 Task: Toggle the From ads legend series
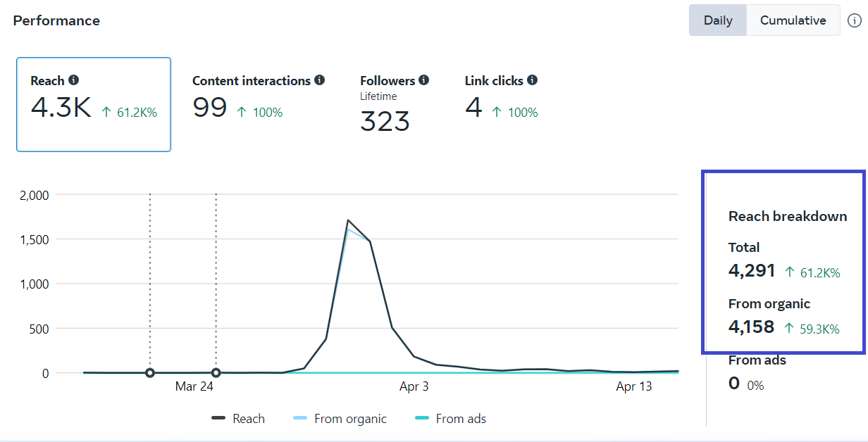451,419
